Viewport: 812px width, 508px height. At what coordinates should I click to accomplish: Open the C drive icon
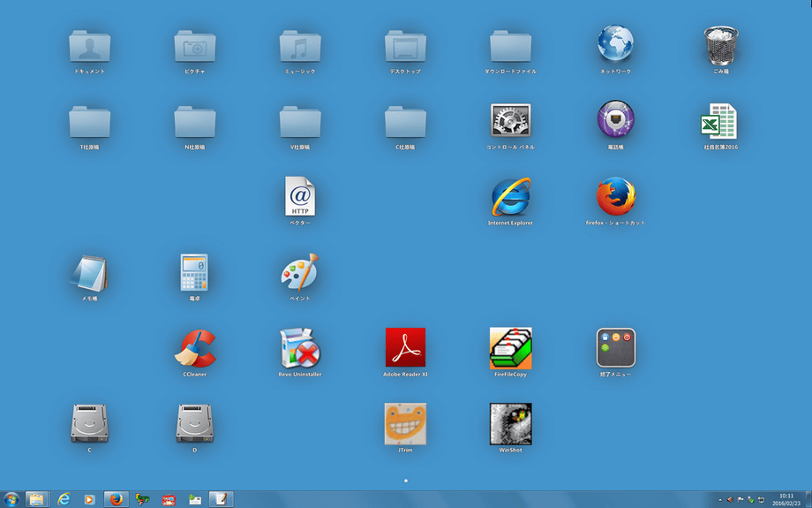click(x=90, y=423)
